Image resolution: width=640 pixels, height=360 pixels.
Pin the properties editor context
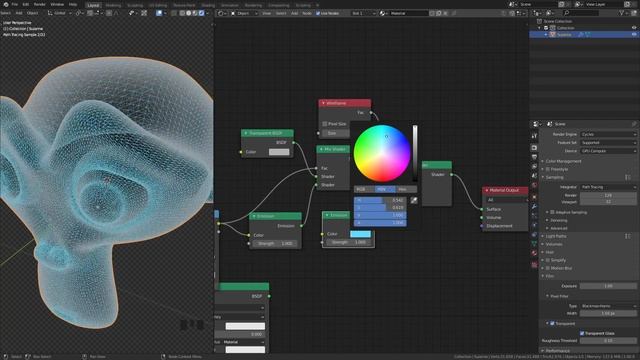pos(634,124)
